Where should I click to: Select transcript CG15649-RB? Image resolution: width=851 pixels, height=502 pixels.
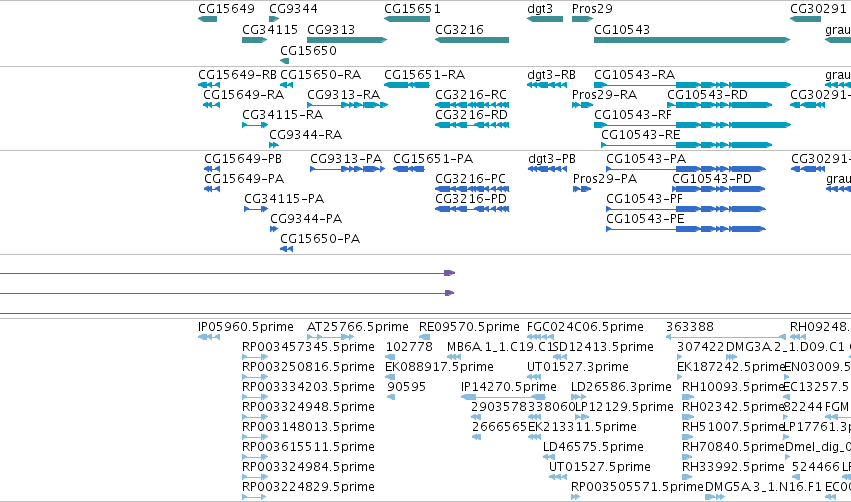coord(209,85)
